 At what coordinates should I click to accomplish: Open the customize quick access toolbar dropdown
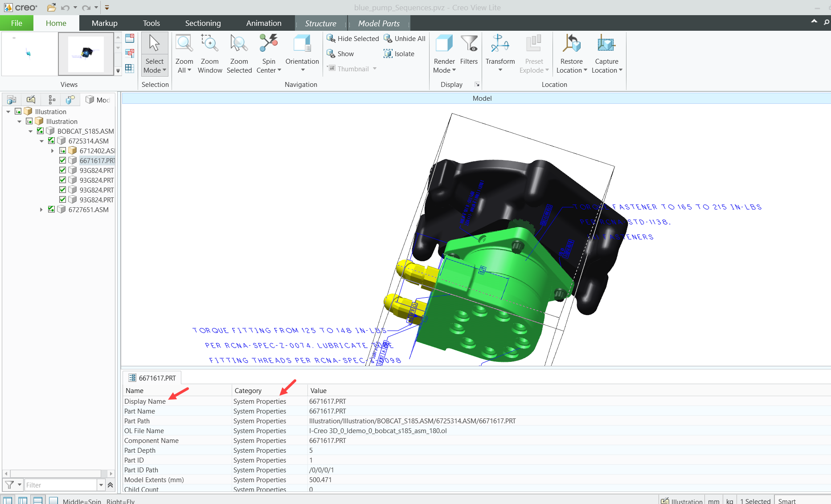[x=107, y=8]
